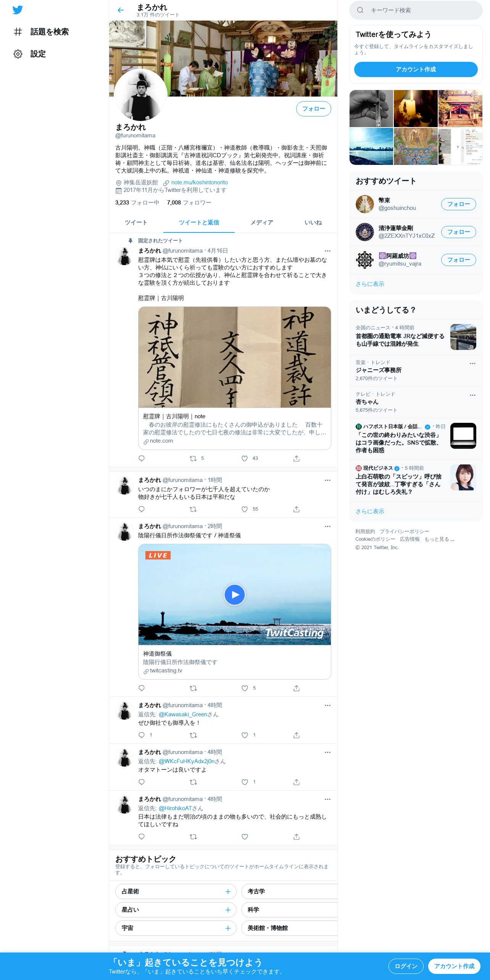Retweet the 神道祭儀 twitcasting tweet
490x980 pixels.
(193, 688)
